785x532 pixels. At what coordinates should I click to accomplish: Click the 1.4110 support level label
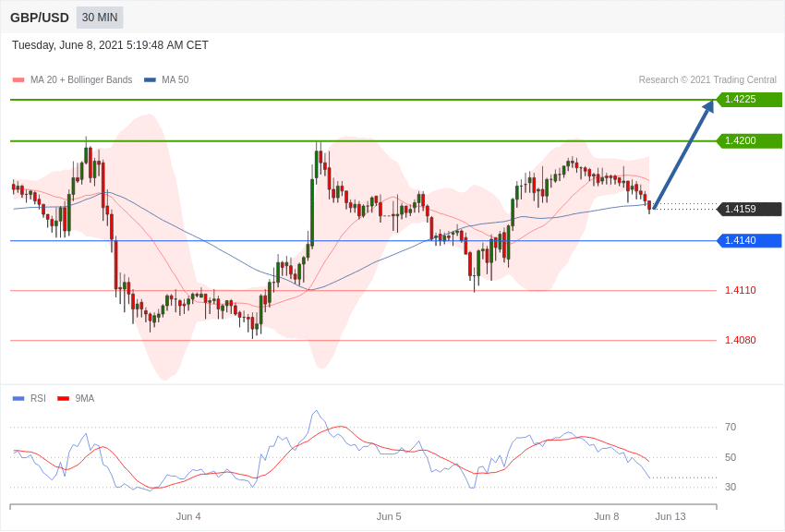741,290
